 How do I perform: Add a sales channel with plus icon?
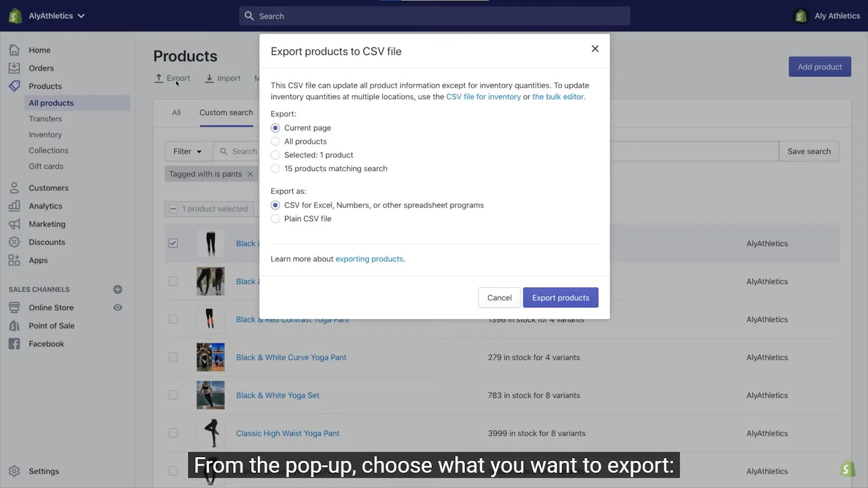pos(118,289)
